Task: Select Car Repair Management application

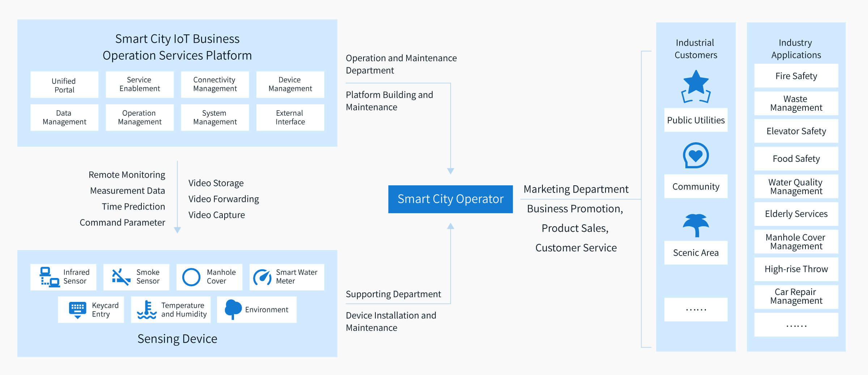Action: point(796,297)
